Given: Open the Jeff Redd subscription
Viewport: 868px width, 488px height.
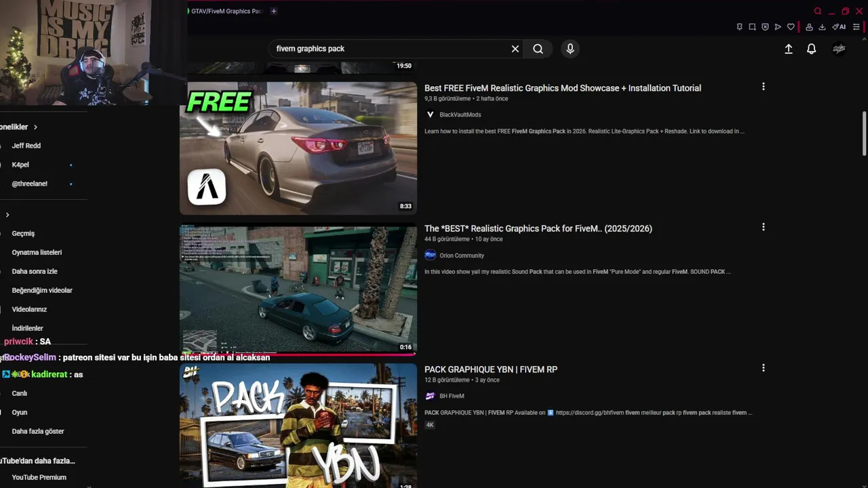Looking at the screenshot, I should [26, 146].
